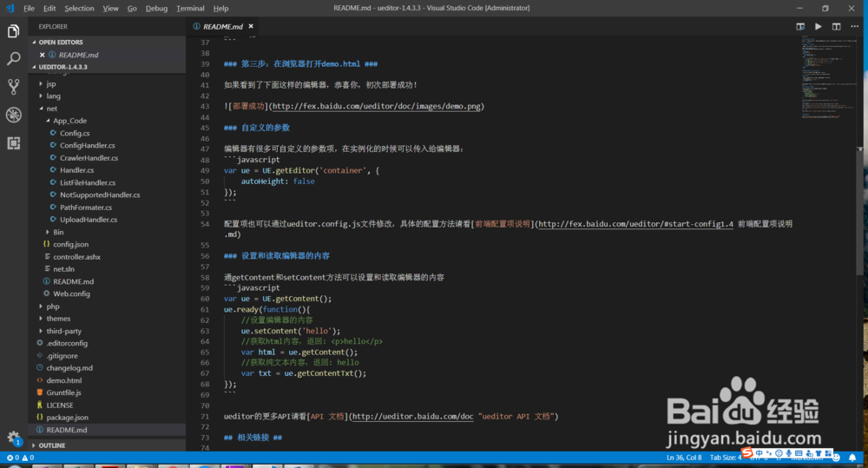Click the editor minimap
Viewport: 868px width, 468px height.
(827, 77)
